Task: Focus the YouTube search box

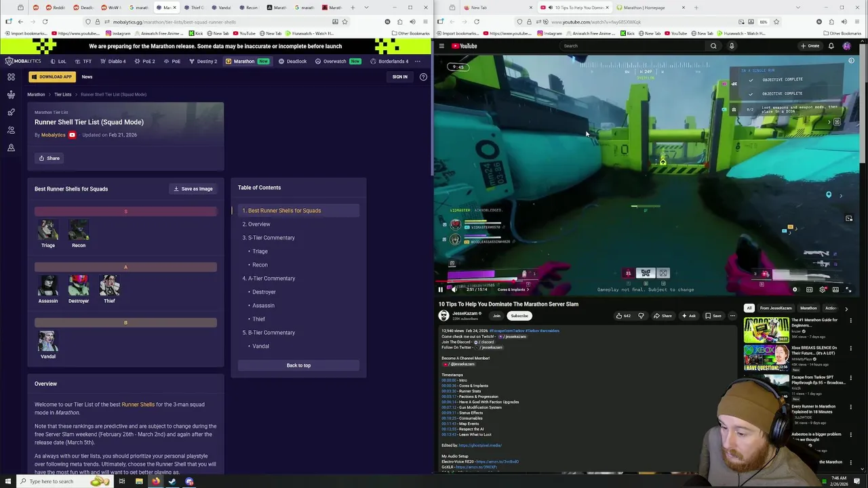Action: tap(631, 46)
